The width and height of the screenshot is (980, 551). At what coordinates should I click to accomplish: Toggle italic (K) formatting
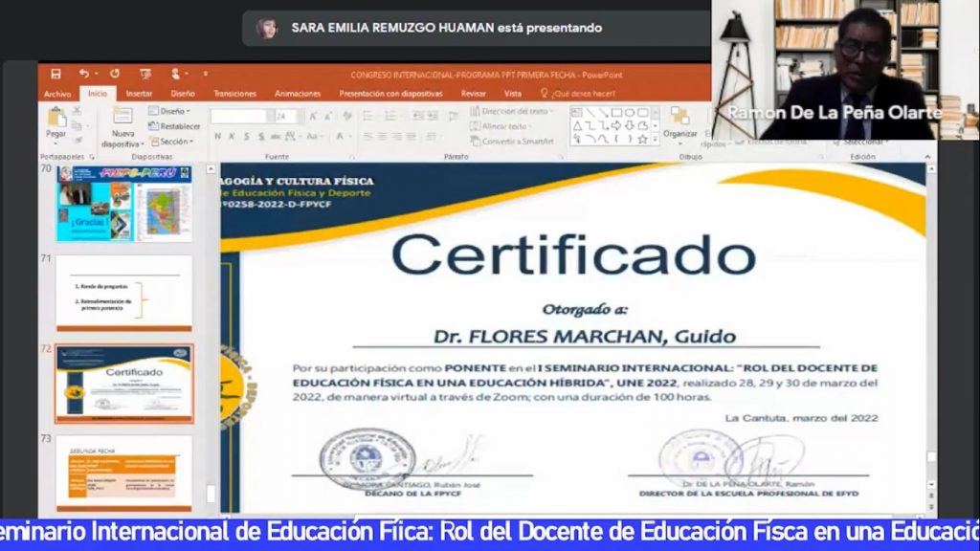pyautogui.click(x=232, y=136)
